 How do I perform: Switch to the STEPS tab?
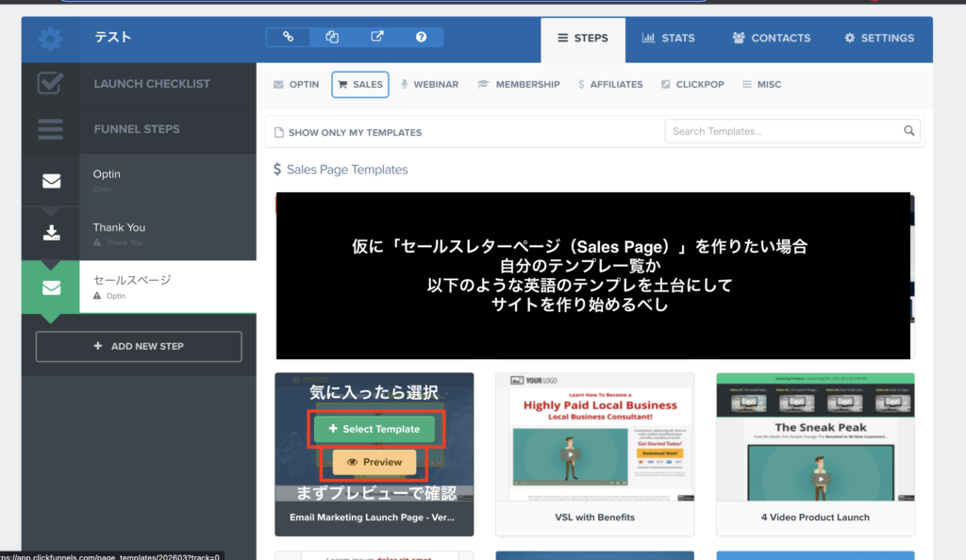point(583,38)
